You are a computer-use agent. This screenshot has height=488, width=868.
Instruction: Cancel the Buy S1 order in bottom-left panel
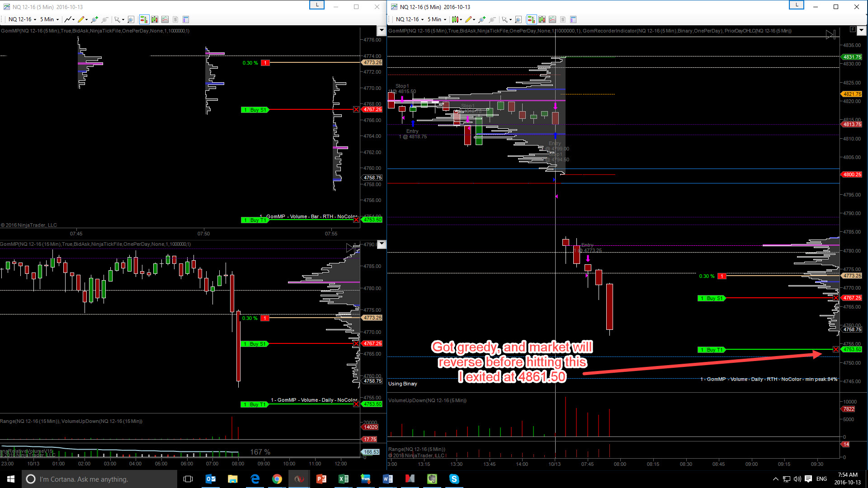(356, 344)
